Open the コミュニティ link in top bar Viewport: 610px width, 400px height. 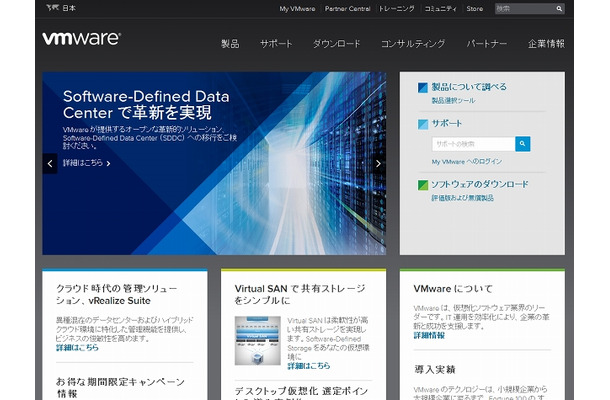[x=440, y=9]
